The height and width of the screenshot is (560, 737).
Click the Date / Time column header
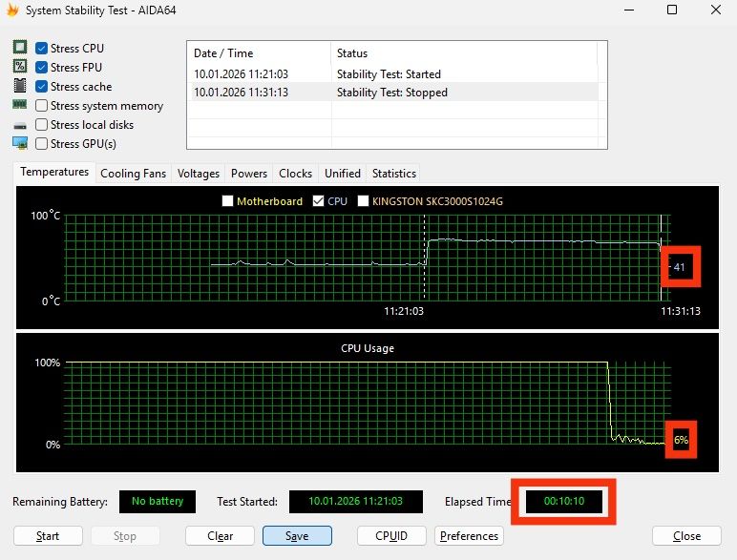tap(259, 53)
